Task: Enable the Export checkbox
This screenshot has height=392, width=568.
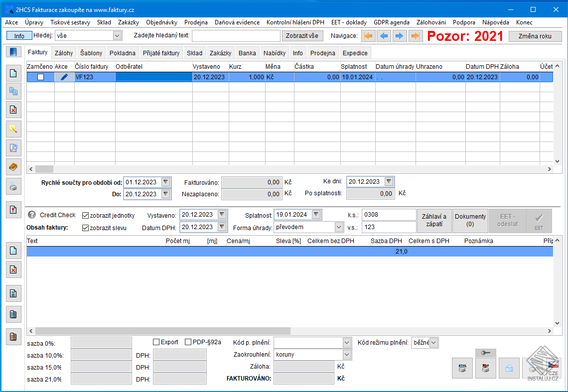Action: 156,342
